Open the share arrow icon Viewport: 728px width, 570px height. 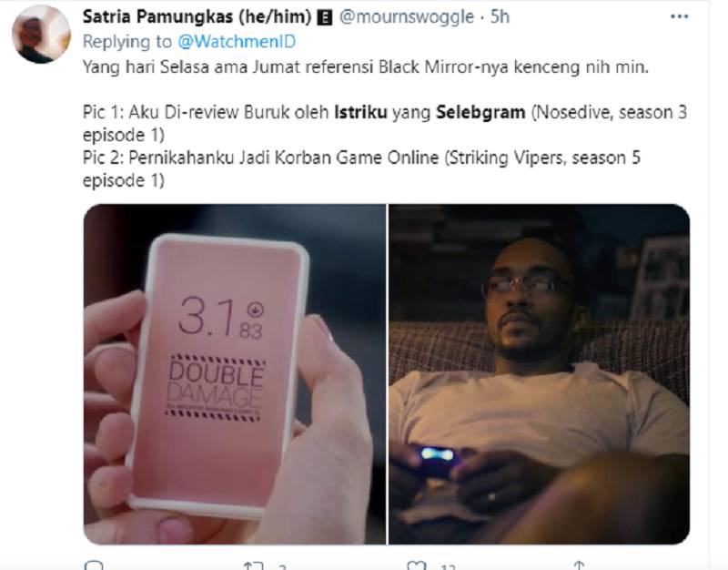(579, 565)
